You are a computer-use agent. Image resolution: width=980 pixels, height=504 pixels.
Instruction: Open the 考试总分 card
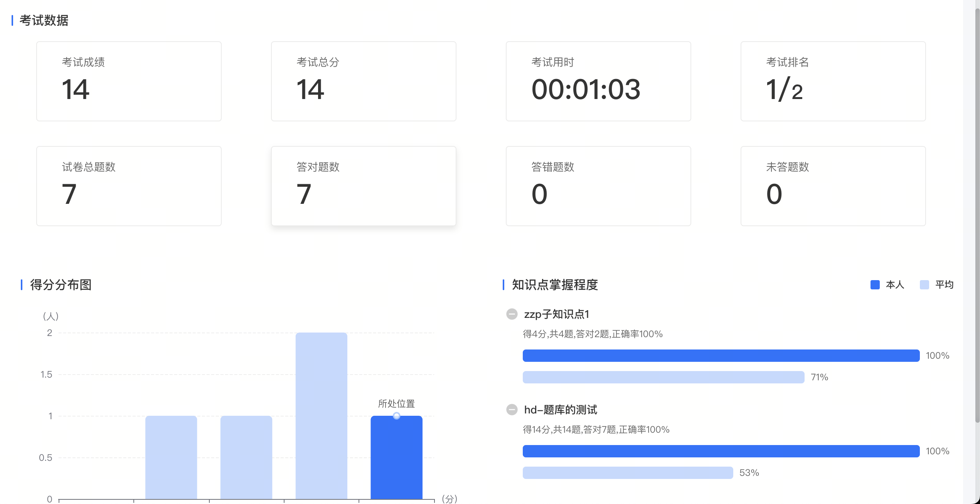(x=364, y=81)
